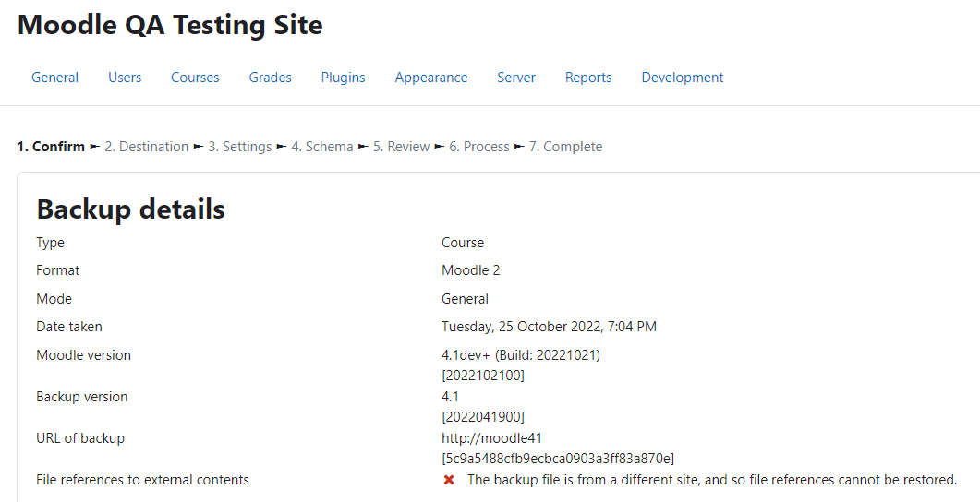This screenshot has width=980, height=502.
Task: Click the '[2022041900]' backup version number
Action: [x=483, y=416]
